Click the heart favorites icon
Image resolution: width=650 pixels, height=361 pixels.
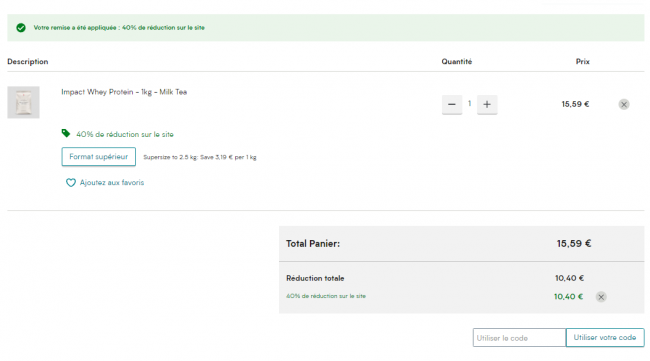point(71,183)
